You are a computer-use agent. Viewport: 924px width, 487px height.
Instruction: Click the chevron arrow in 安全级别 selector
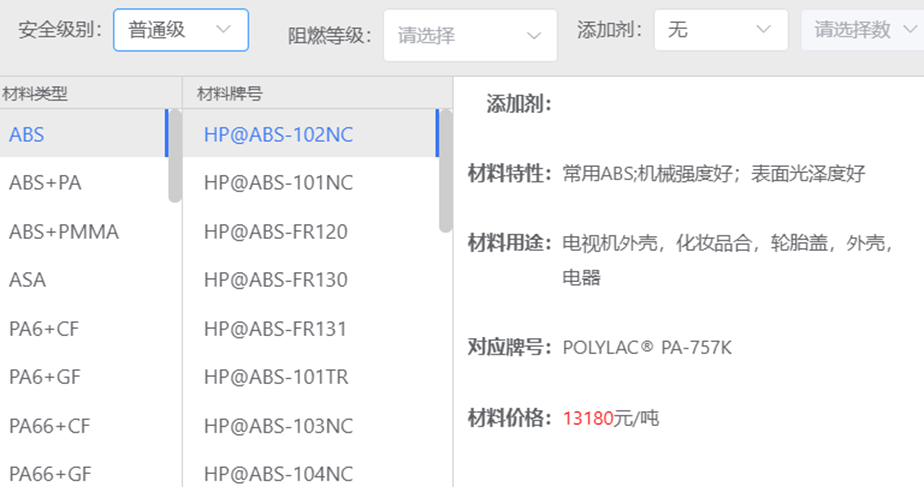point(223,29)
